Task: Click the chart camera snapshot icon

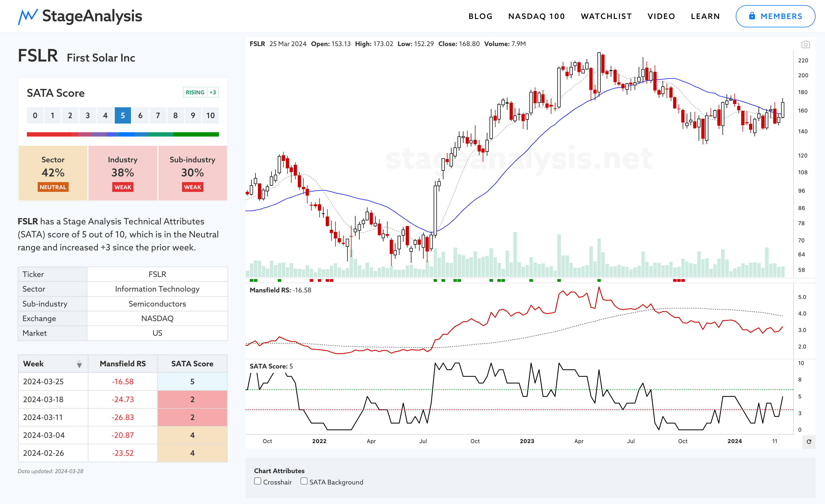Action: [x=805, y=44]
